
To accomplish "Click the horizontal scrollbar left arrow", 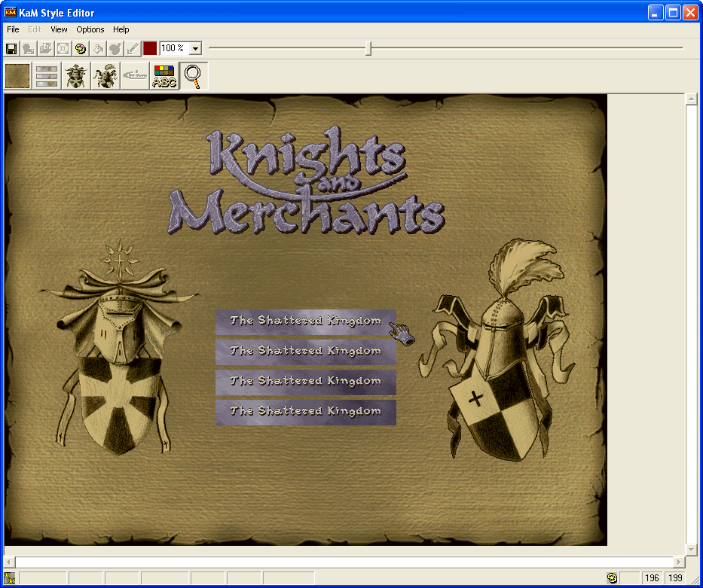I will tap(9, 562).
